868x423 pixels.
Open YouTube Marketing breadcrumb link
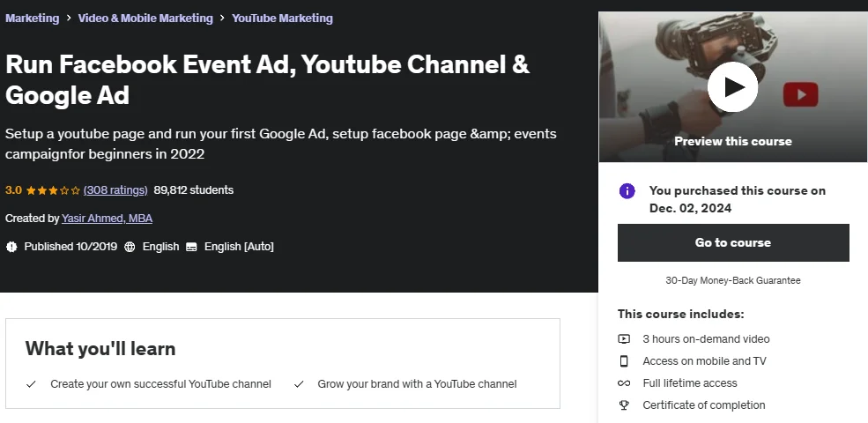(282, 18)
